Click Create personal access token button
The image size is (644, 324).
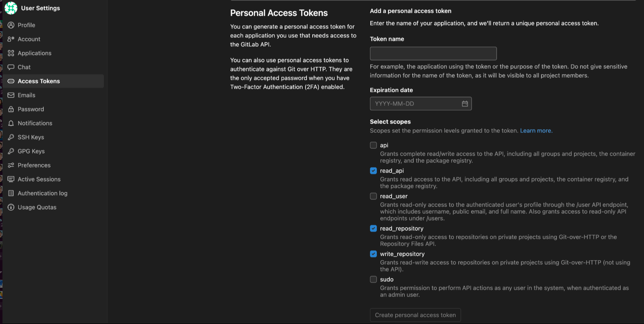point(415,315)
